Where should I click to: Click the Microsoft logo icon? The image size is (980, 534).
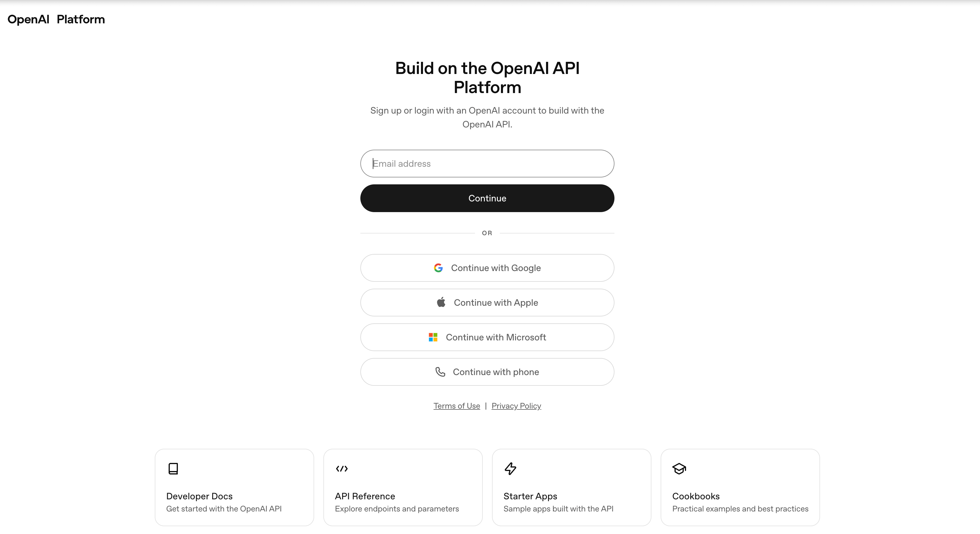433,337
